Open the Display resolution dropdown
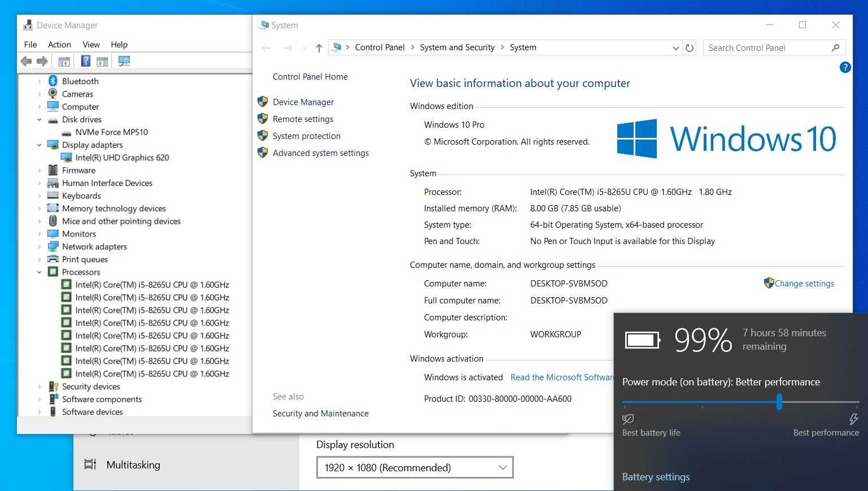Image resolution: width=868 pixels, height=491 pixels. pyautogui.click(x=415, y=467)
